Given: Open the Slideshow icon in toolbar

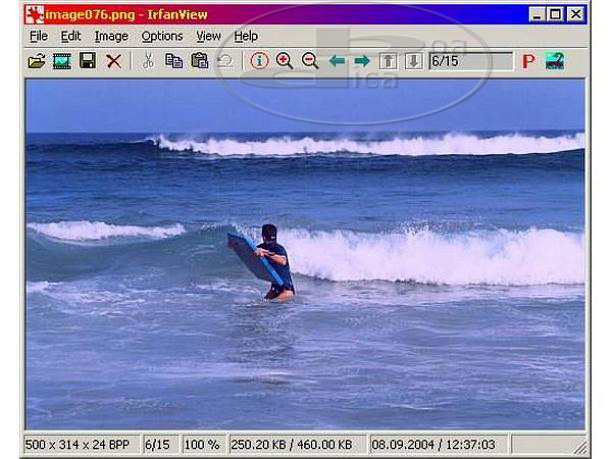Looking at the screenshot, I should click(x=62, y=61).
